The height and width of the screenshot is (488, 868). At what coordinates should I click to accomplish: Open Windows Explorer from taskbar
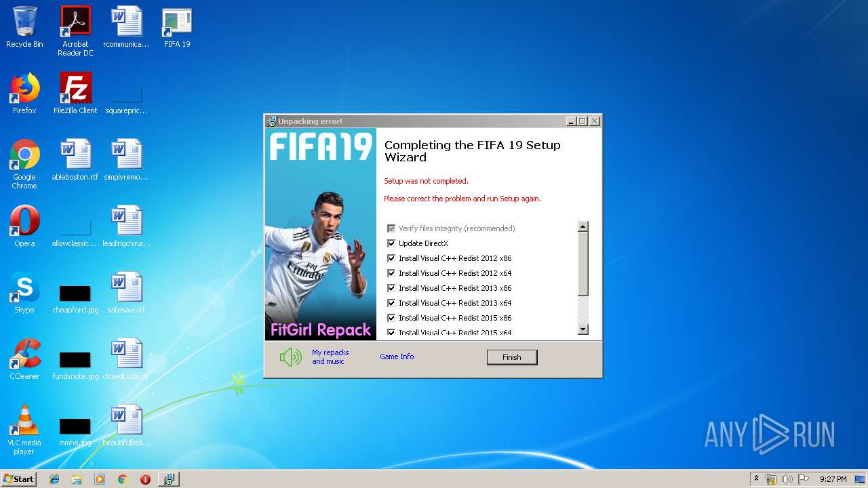(x=77, y=479)
